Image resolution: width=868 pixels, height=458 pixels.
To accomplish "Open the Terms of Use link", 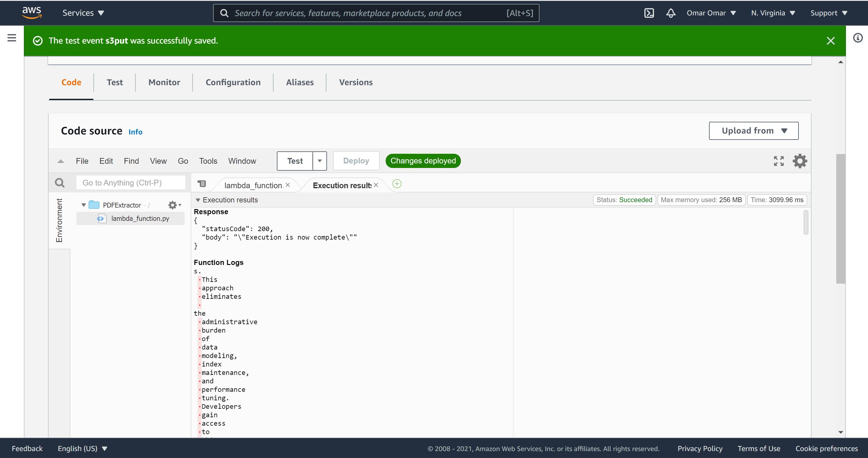I will (759, 448).
